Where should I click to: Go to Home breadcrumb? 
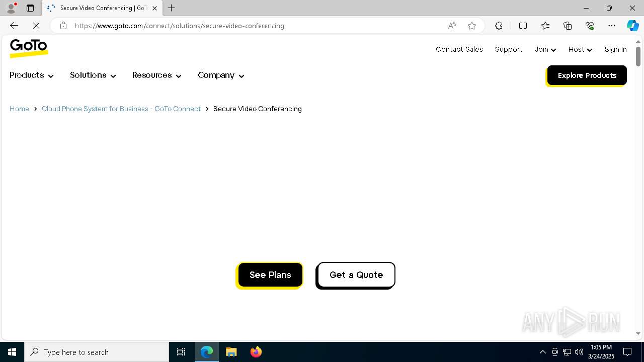click(x=19, y=109)
